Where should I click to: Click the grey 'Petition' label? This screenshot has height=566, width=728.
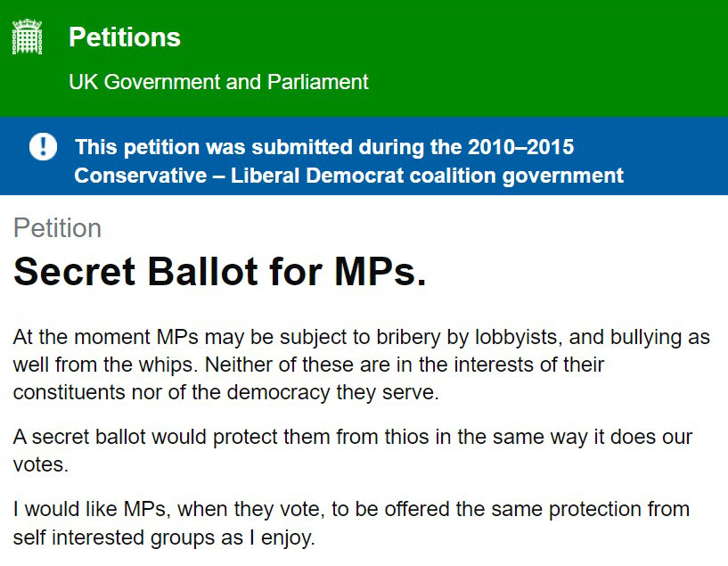tap(58, 228)
